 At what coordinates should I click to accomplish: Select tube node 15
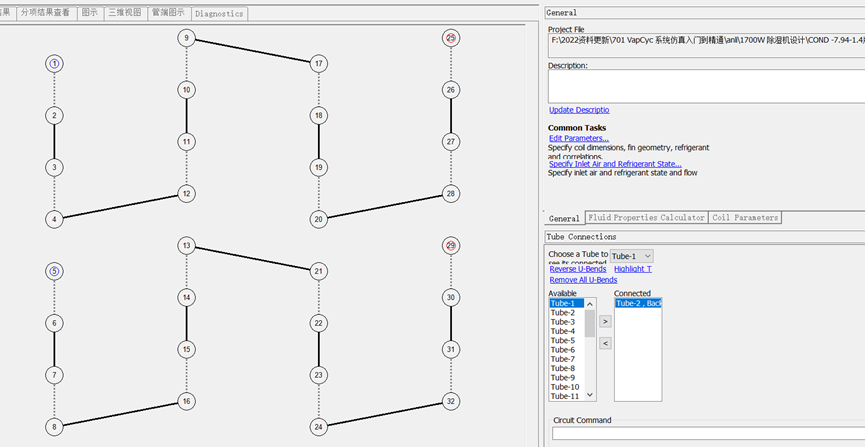click(186, 349)
